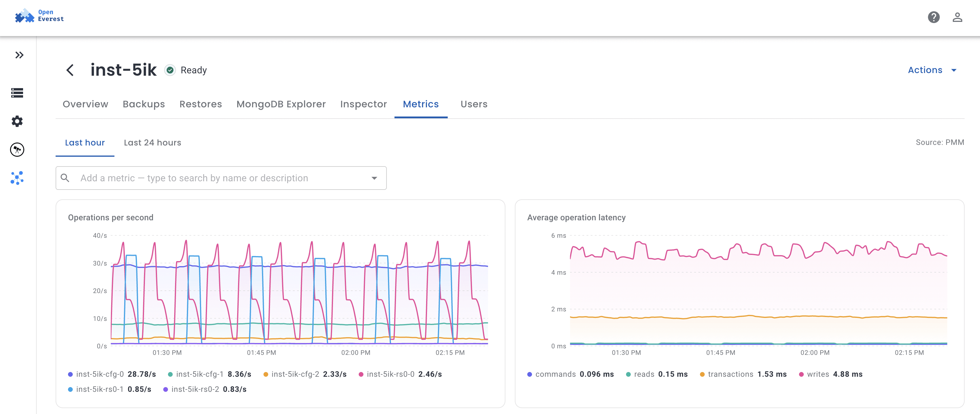Switch to the Overview tab
This screenshot has width=980, height=414.
[x=85, y=104]
